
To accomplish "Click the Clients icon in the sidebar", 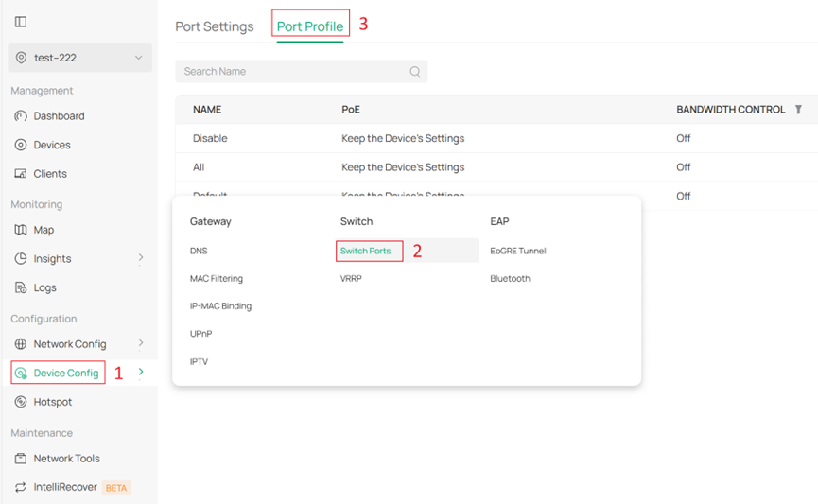I will point(21,174).
